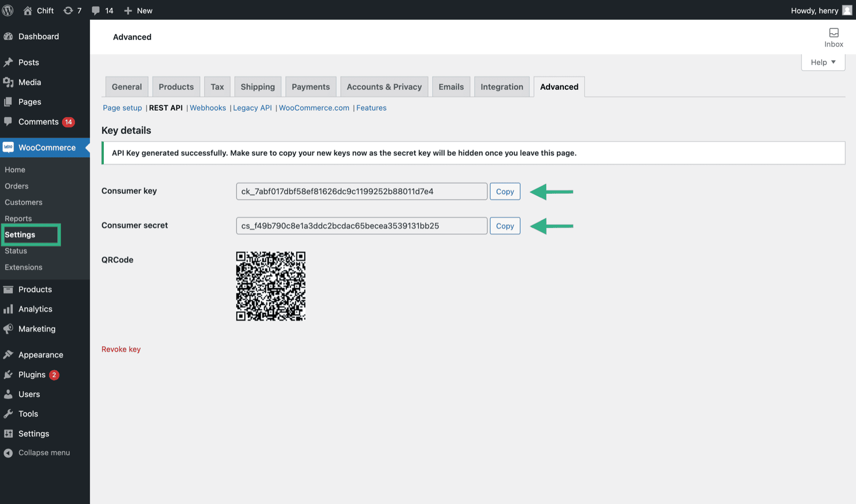The height and width of the screenshot is (504, 856).
Task: Click the Media icon in sidebar
Action: (x=8, y=82)
